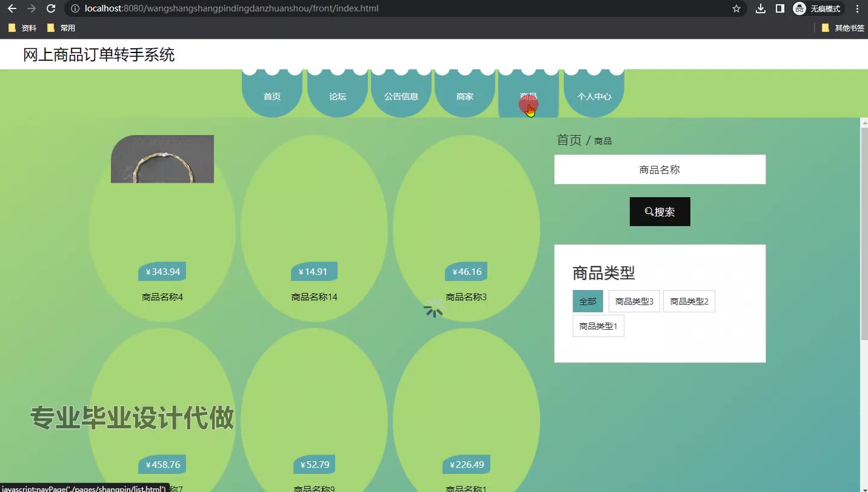Filter by 商品类型1
Viewport: 868px width, 492px height.
coord(598,326)
